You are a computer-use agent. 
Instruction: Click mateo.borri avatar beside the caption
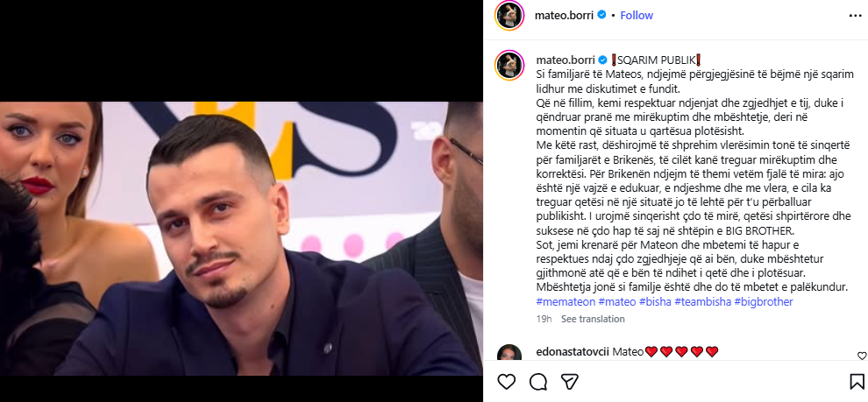(x=509, y=64)
